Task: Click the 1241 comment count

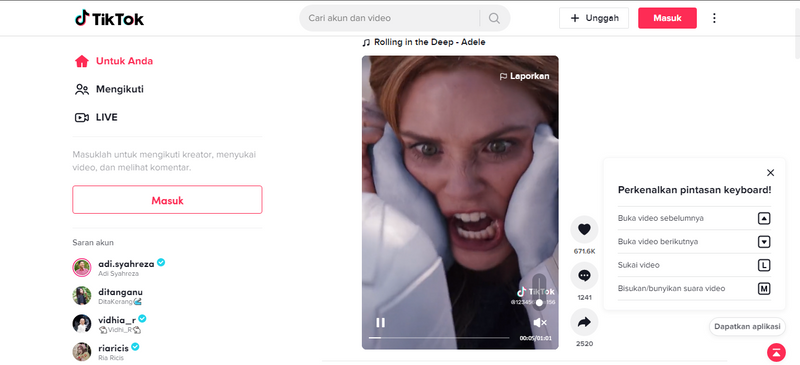Action: [584, 298]
